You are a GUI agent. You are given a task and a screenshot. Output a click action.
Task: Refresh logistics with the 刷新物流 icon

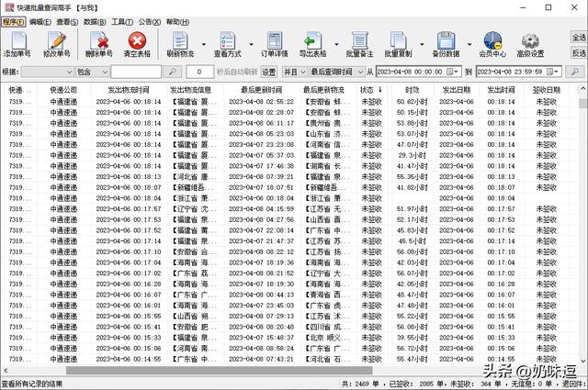[x=181, y=43]
